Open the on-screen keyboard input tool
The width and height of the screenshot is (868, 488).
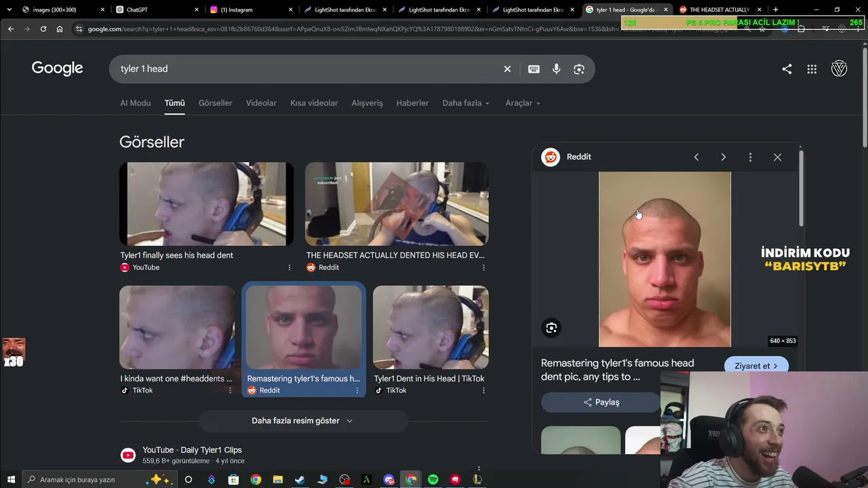tap(534, 69)
